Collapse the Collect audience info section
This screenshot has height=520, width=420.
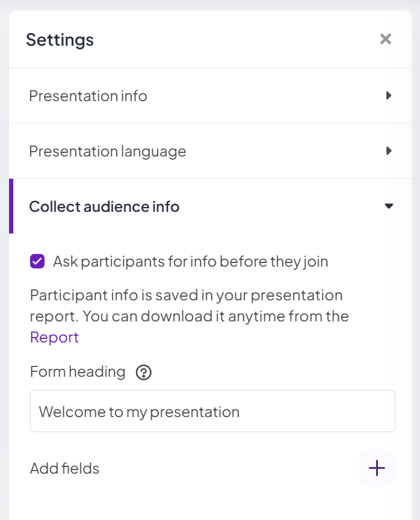(211, 206)
